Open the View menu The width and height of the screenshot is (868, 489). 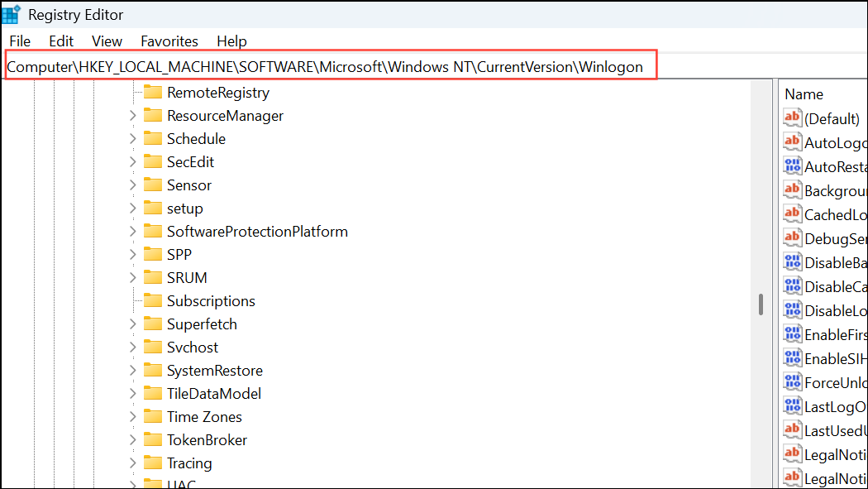coord(107,41)
